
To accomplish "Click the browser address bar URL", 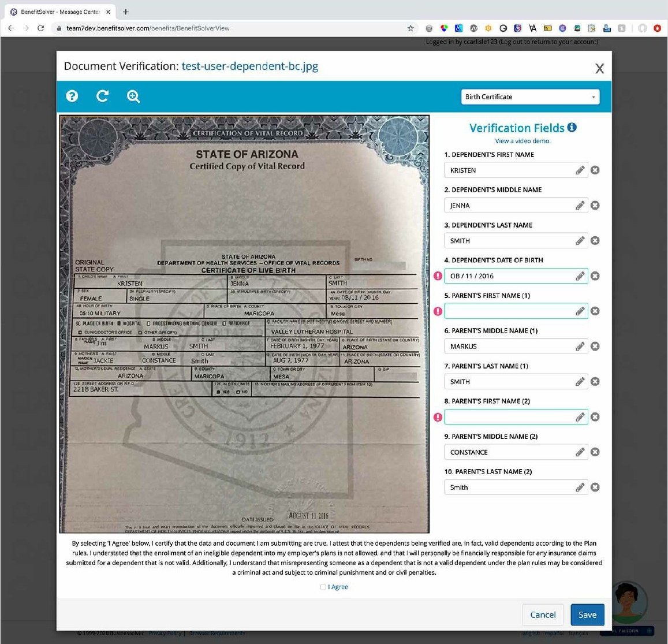I will [x=148, y=28].
